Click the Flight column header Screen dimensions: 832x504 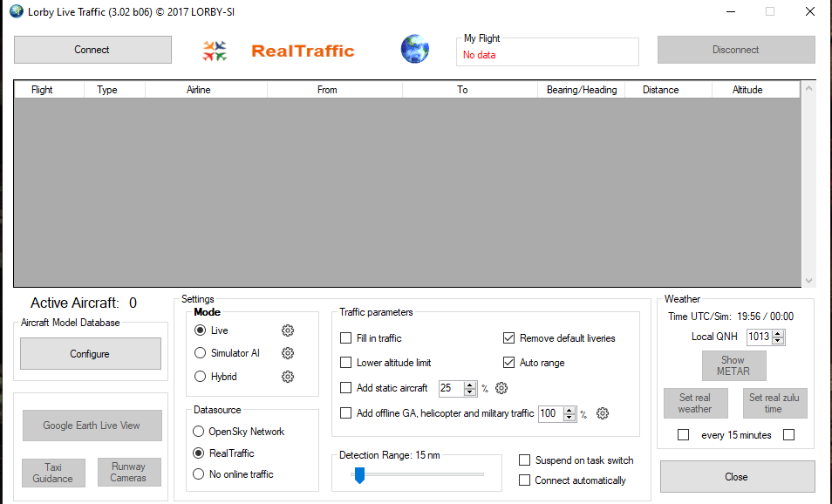click(49, 90)
